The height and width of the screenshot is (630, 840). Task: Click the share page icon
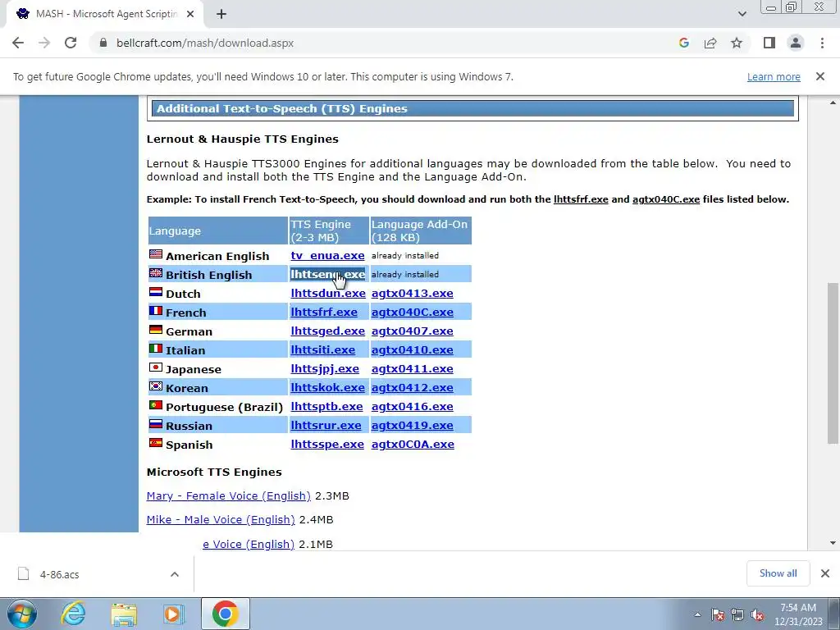coord(710,43)
